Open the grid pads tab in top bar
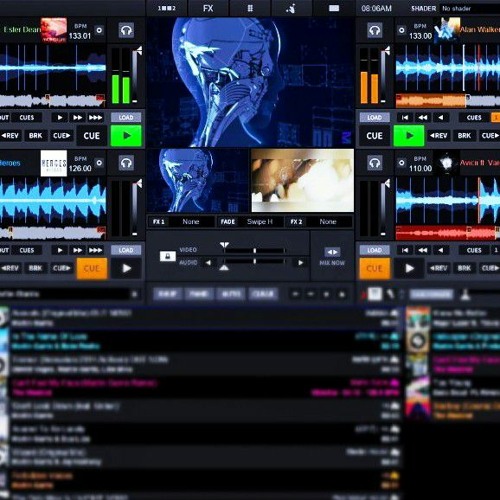500x500 pixels. [x=250, y=8]
